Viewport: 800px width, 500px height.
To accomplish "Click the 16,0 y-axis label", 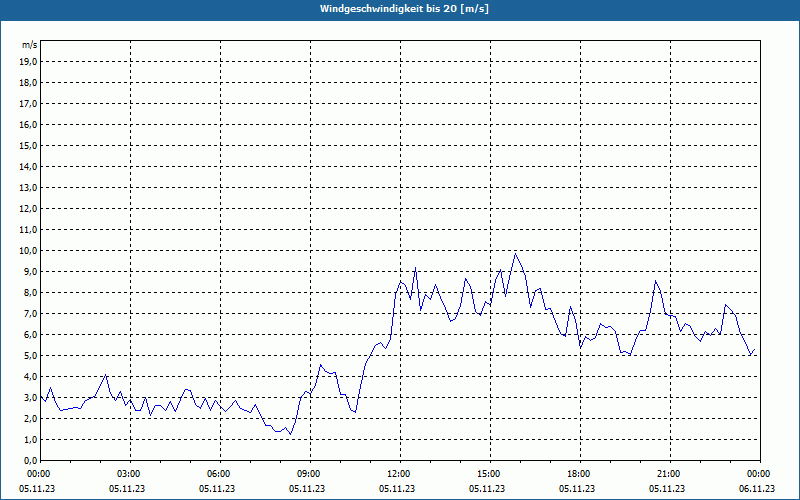I will pos(28,124).
